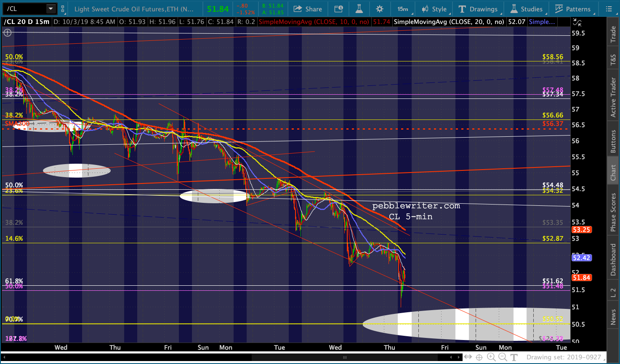The width and height of the screenshot is (620, 364).
Task: Open the 15m timeframe selector
Action: (403, 9)
